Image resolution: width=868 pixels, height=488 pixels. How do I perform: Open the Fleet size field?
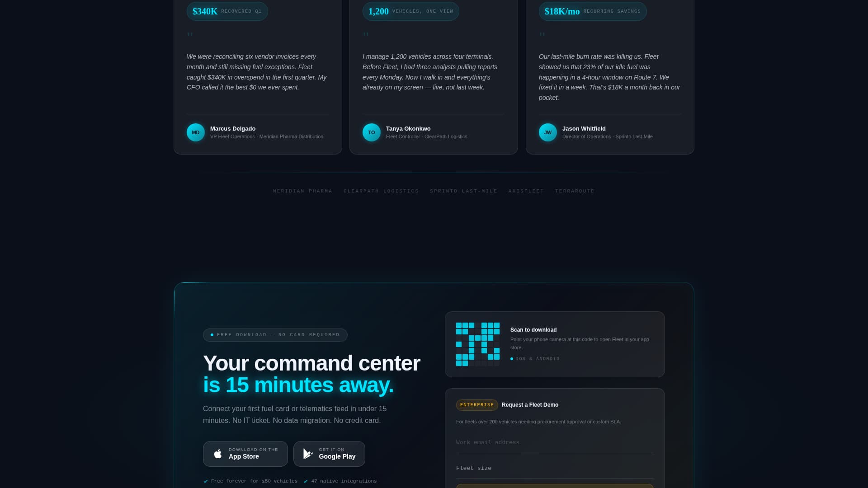pyautogui.click(x=555, y=468)
